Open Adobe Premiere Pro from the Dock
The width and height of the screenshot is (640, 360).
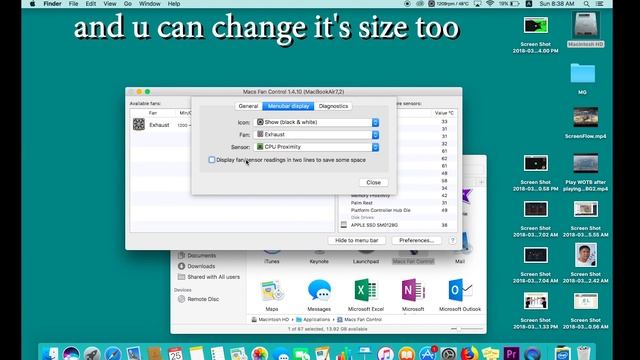coord(511,353)
